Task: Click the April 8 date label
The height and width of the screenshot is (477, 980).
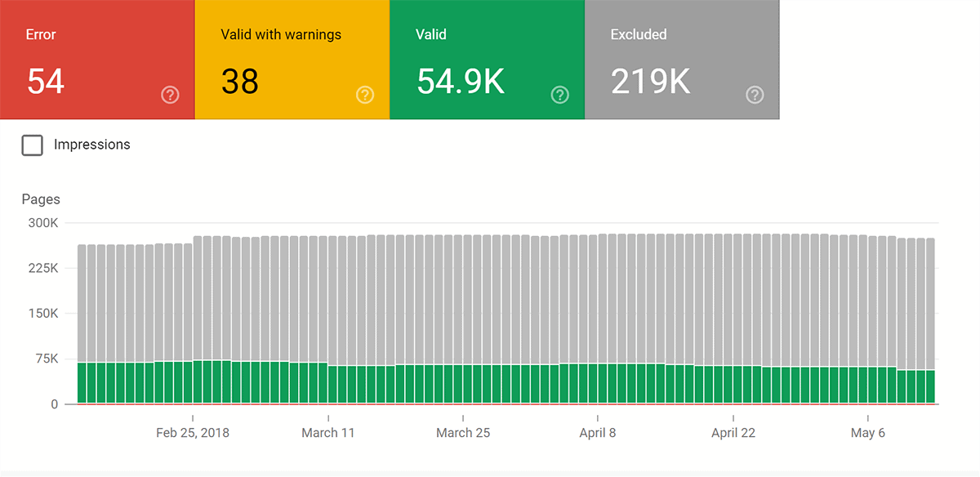Action: pos(598,433)
